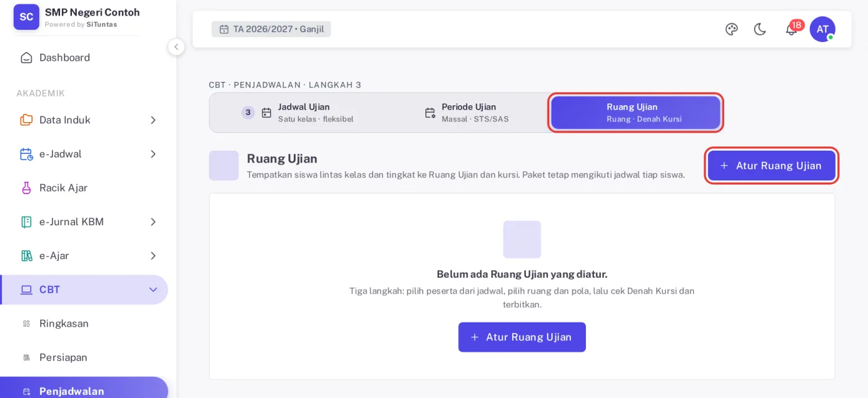This screenshot has width=868, height=398.
Task: Click the Powered by SiTuntas text
Action: [81, 25]
